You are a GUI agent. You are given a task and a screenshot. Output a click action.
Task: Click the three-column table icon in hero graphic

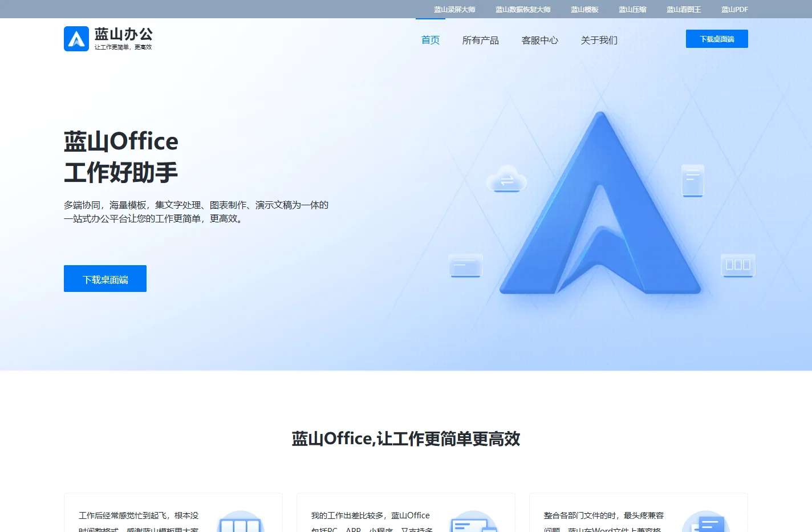pos(738,265)
